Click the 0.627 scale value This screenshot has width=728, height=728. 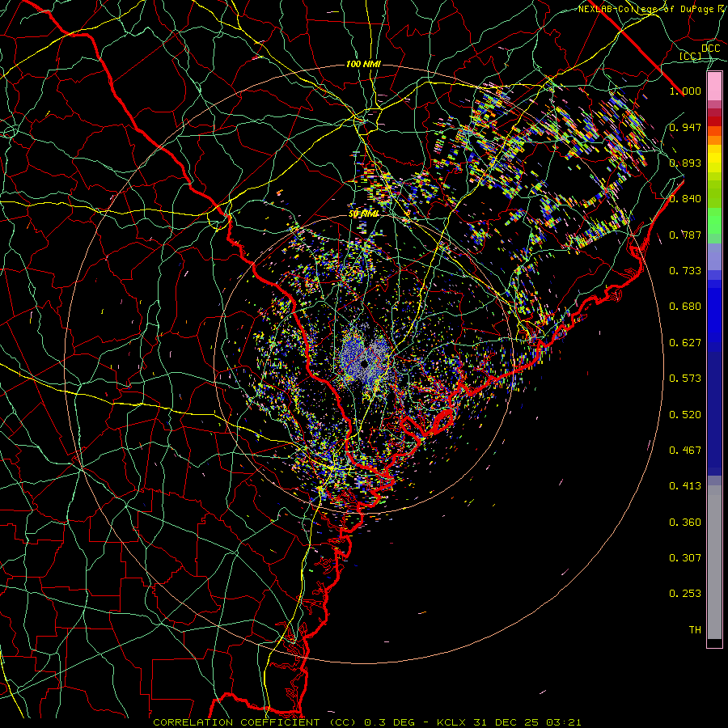685,343
